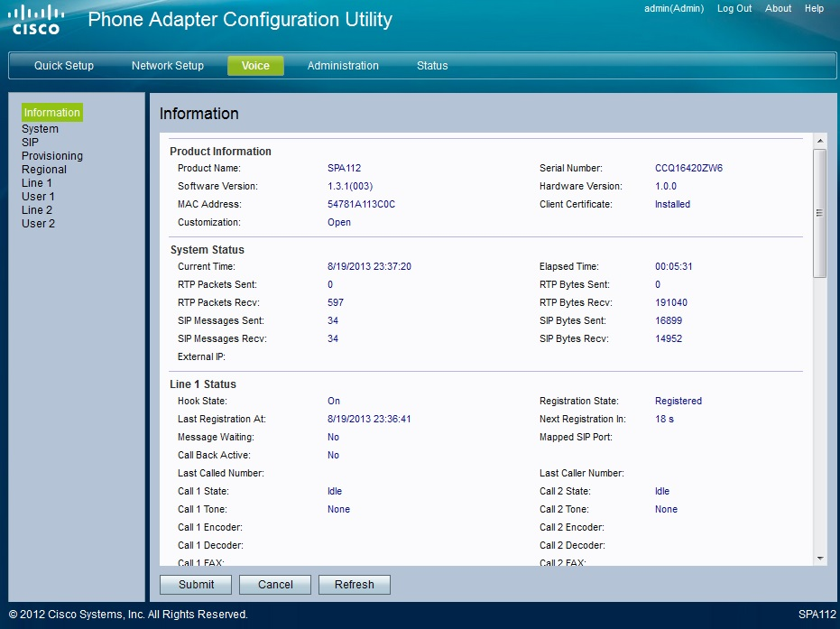840x629 pixels.
Task: Select the Voice tab
Action: pyautogui.click(x=255, y=65)
